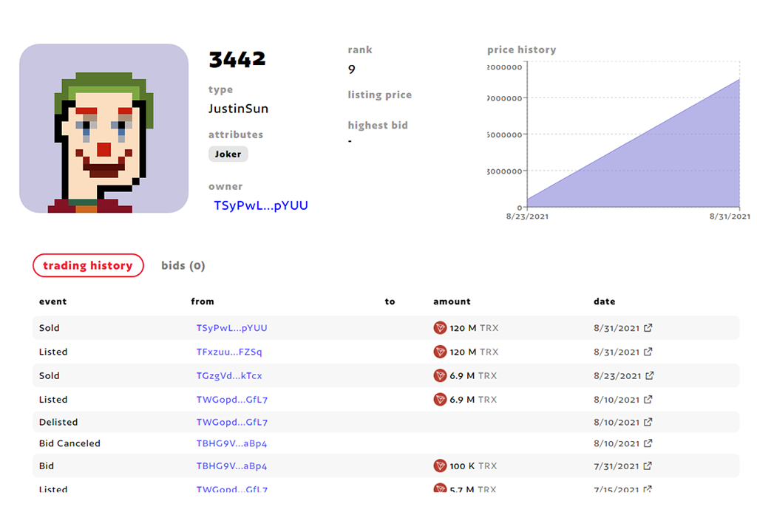Screen dimensions: 757x532
Task: Open TFxzuu...FZSq address in Listed row
Action: click(229, 352)
